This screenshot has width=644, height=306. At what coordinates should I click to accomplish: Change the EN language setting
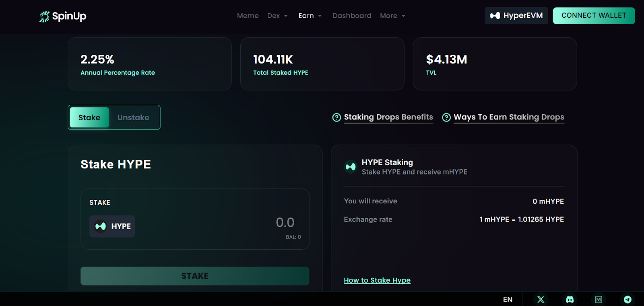click(508, 300)
